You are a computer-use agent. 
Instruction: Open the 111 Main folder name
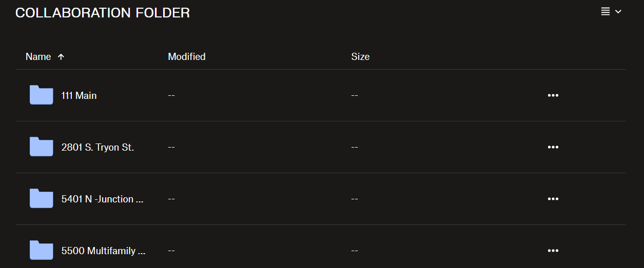pos(79,95)
